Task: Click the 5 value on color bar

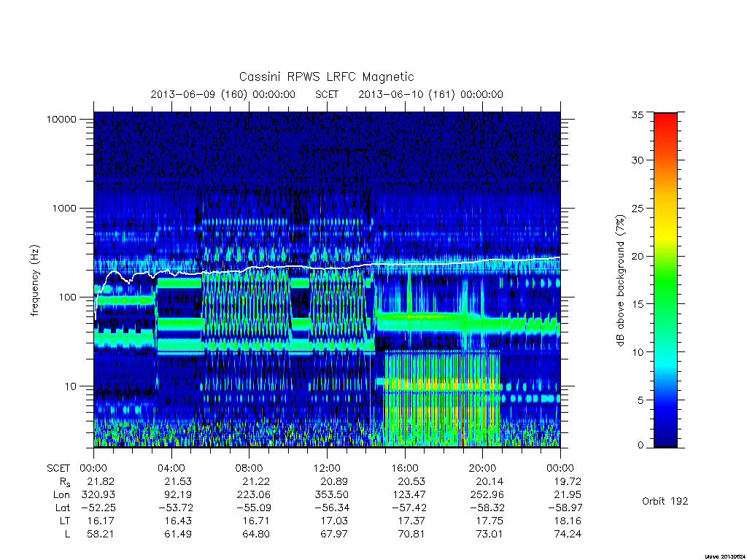Action: (640, 400)
